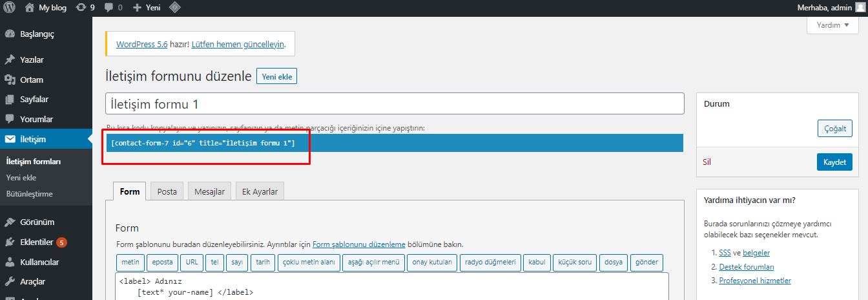The image size is (868, 300).
Task: Open the Form şablonunu düzenleme link
Action: (359, 244)
